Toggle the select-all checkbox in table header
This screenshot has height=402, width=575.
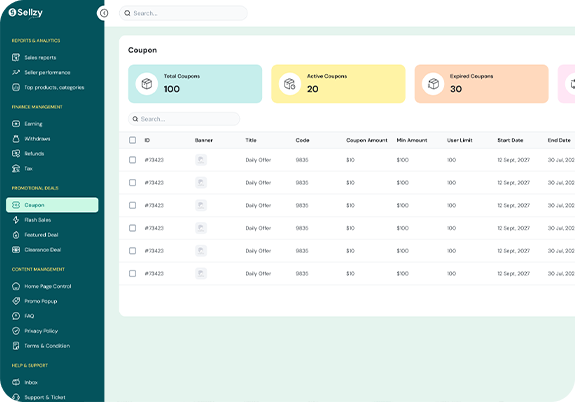tap(132, 140)
